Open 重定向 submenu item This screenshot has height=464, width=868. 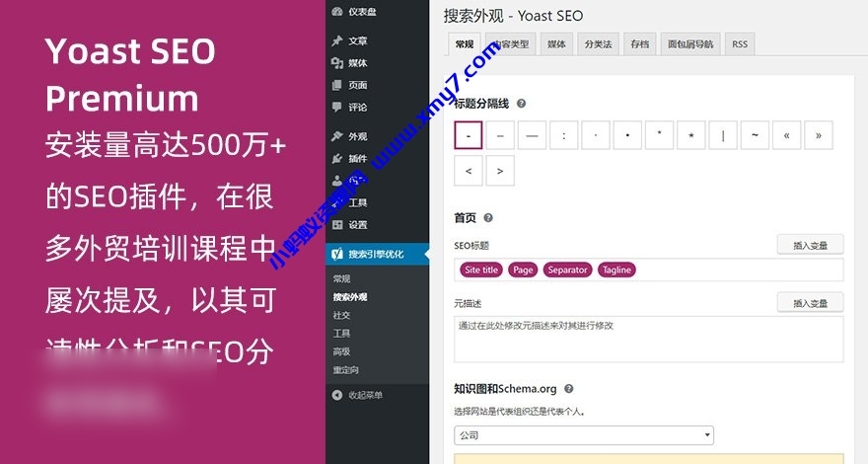coord(346,370)
